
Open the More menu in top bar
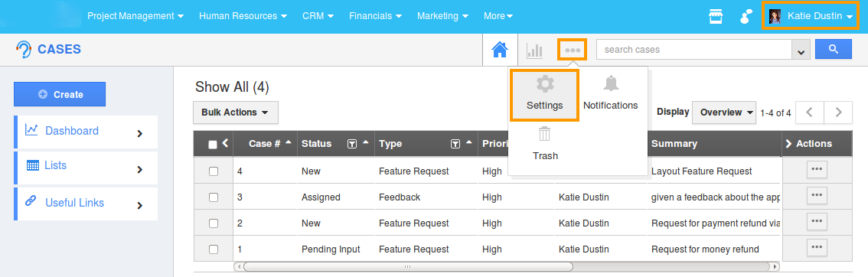498,16
